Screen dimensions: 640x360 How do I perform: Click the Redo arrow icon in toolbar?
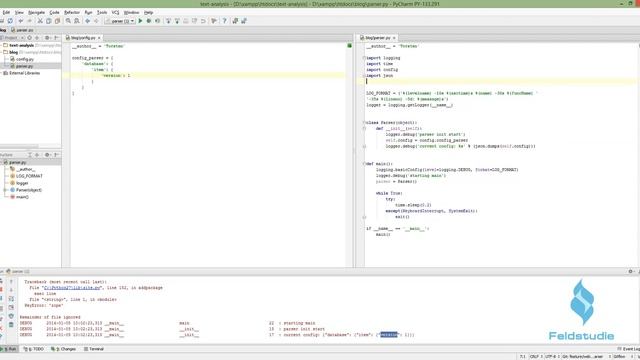[29, 21]
